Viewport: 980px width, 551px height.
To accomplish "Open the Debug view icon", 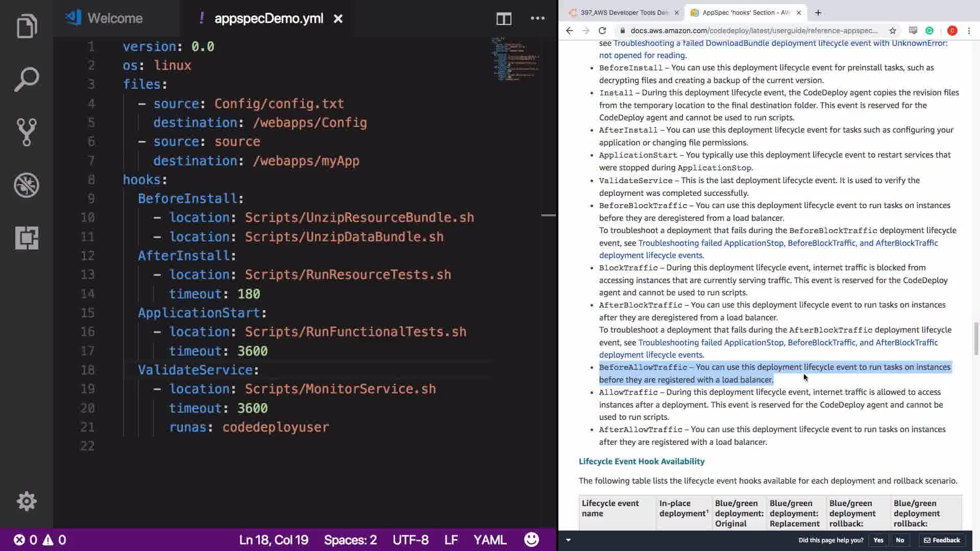I will (27, 185).
